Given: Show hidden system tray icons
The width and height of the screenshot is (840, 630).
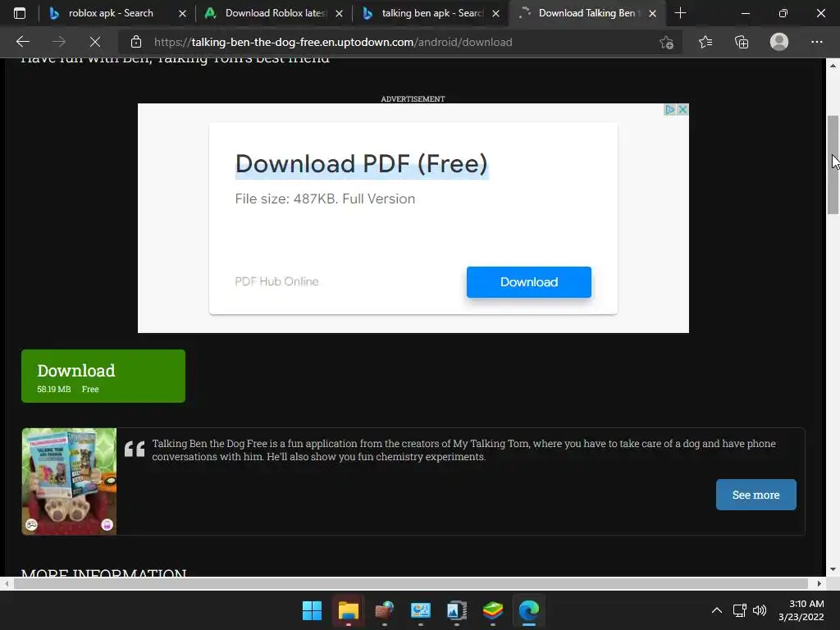Looking at the screenshot, I should point(716,610).
